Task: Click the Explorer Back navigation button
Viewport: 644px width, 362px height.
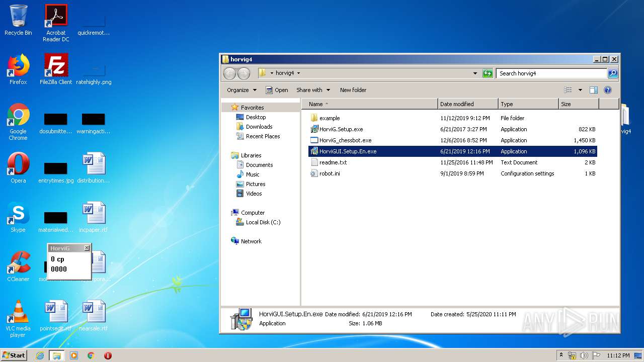Action: [229, 73]
